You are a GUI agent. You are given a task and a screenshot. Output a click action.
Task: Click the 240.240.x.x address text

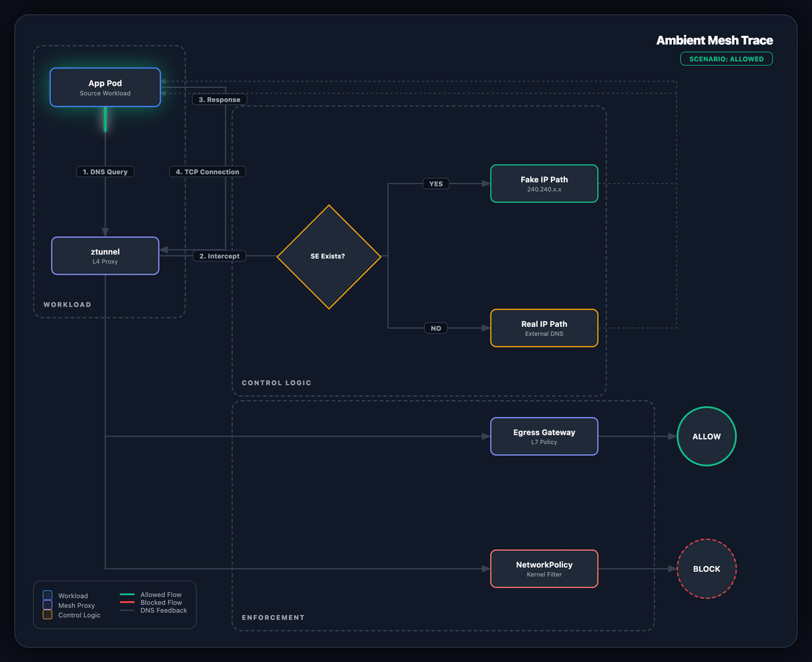coord(544,190)
